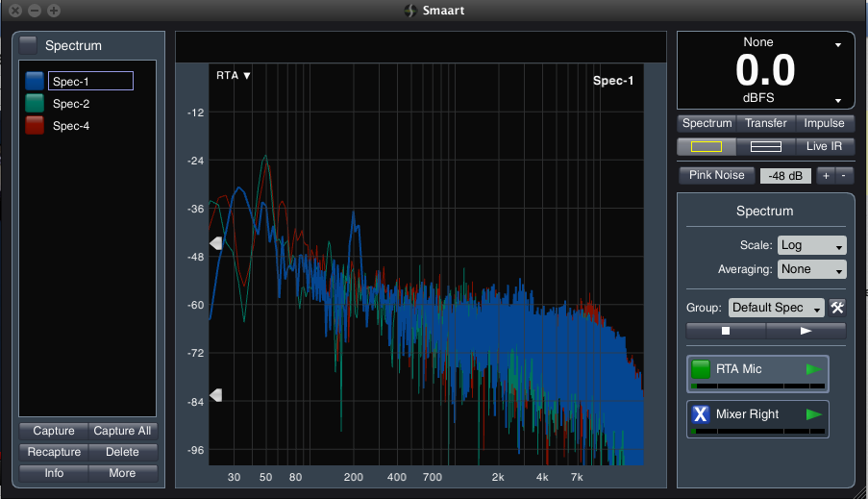Select the Mixer Right measurement label

coord(747,414)
